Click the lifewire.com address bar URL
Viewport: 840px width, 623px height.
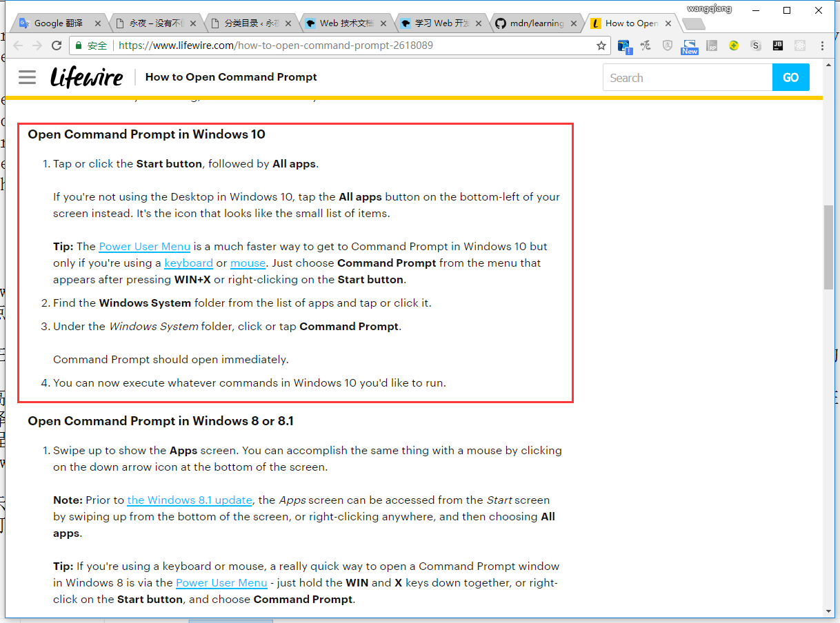[x=276, y=45]
